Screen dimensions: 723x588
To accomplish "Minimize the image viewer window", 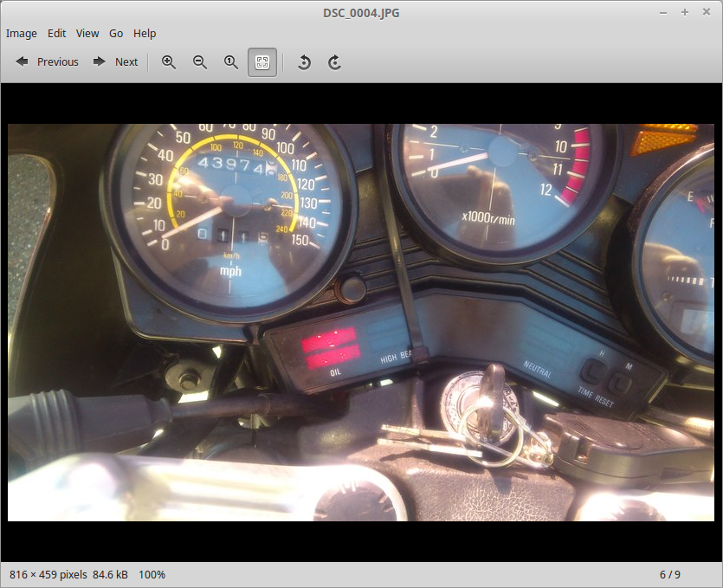I will pyautogui.click(x=663, y=12).
